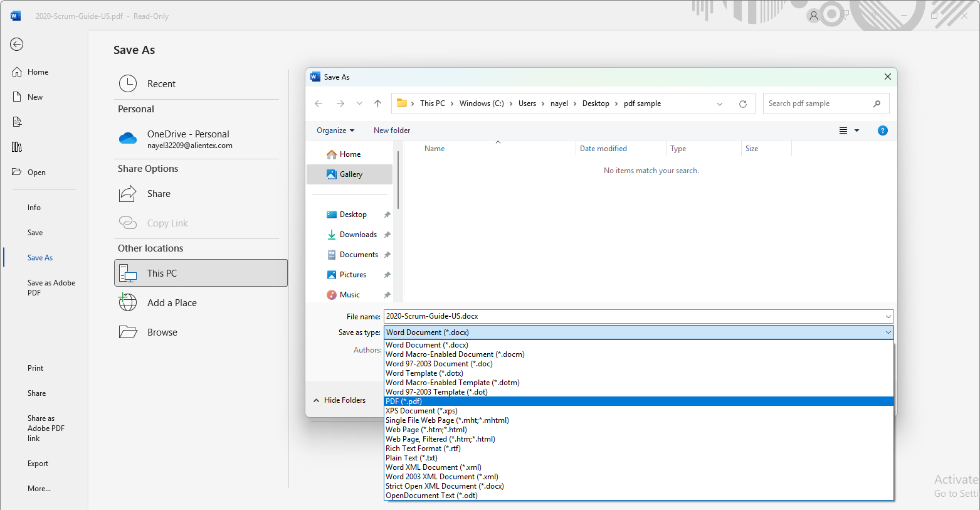The height and width of the screenshot is (510, 980).
Task: Click the dialog's back navigation arrow
Action: pos(319,104)
